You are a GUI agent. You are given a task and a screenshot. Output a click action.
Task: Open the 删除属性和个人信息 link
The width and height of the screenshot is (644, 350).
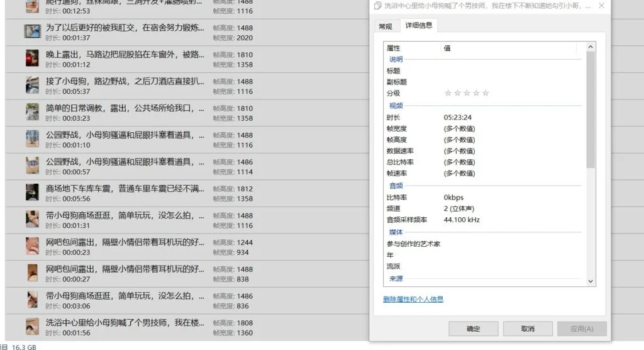pyautogui.click(x=413, y=300)
